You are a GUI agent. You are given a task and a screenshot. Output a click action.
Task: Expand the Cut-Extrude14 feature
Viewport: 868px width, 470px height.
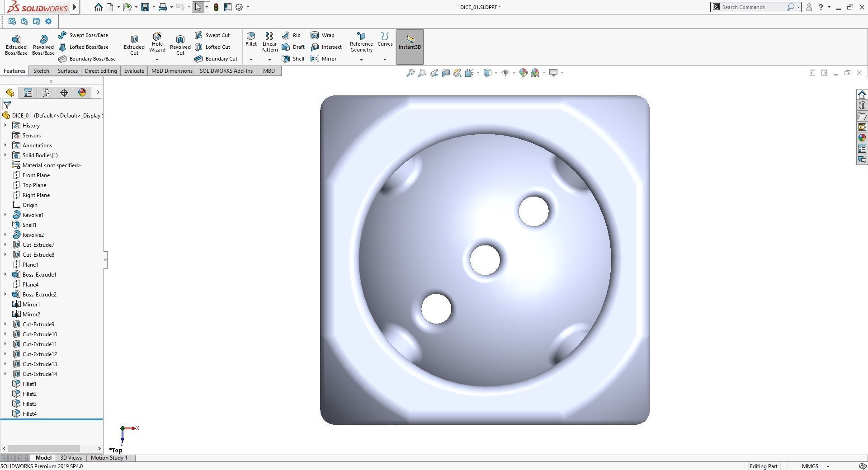[x=5, y=374]
